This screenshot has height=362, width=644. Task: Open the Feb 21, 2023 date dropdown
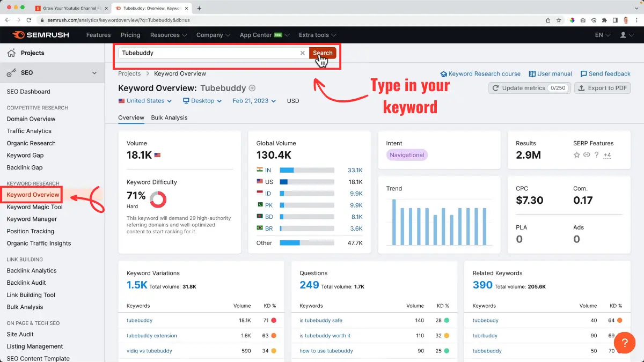pos(253,100)
